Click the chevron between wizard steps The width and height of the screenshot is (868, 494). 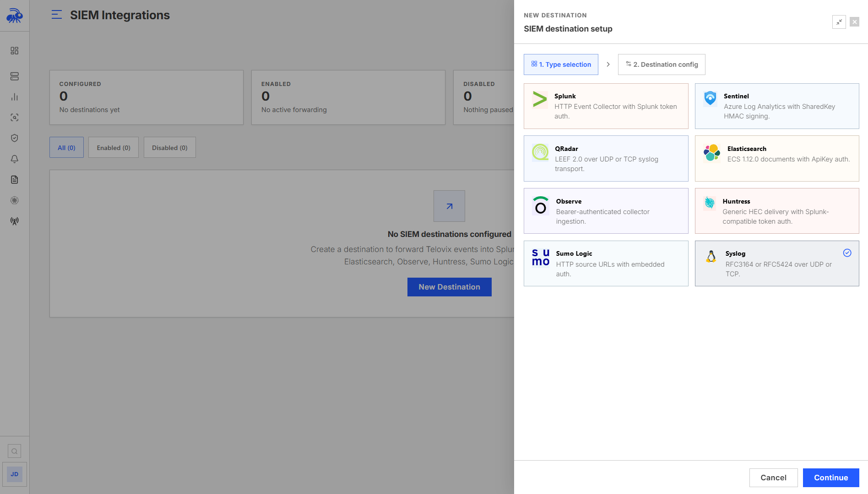click(x=608, y=64)
